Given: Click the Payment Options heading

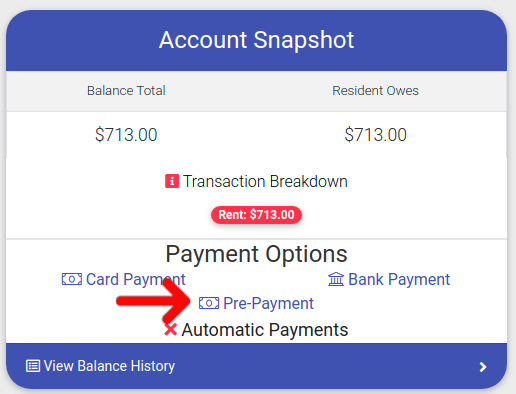Looking at the screenshot, I should pos(256,254).
